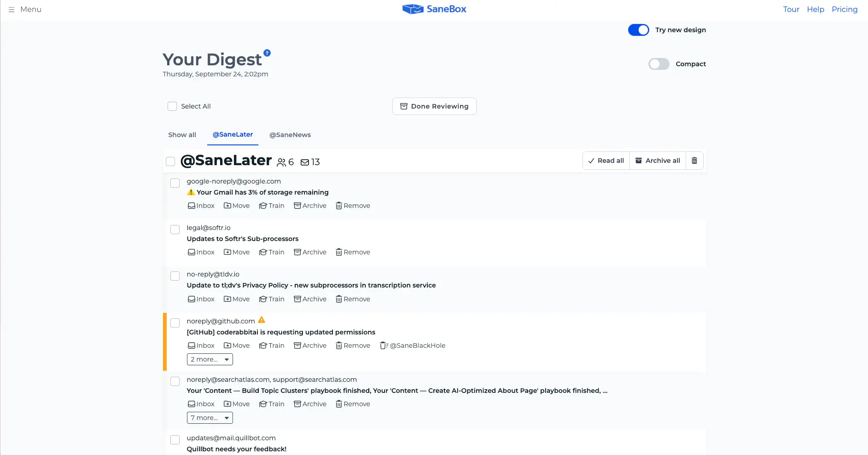The height and width of the screenshot is (455, 868).
Task: Open 'Your Gmail has 3% of storage remaining' subject
Action: coord(257,192)
